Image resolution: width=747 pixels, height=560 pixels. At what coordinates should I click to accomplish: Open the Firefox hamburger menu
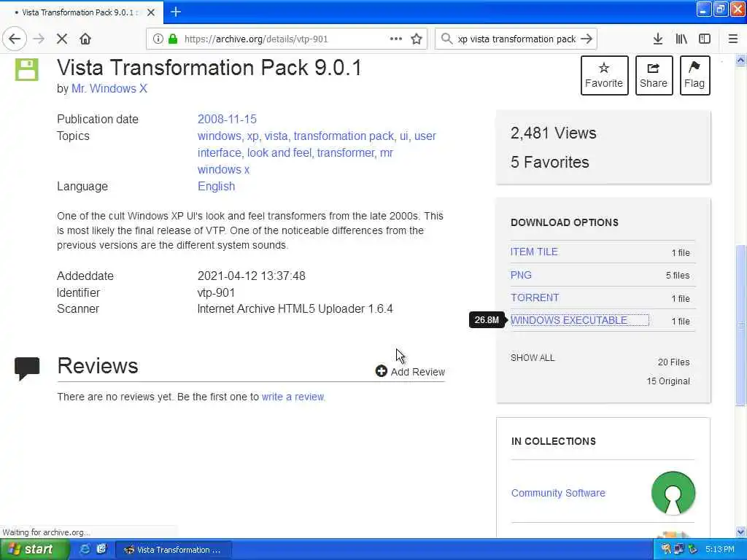click(x=733, y=39)
